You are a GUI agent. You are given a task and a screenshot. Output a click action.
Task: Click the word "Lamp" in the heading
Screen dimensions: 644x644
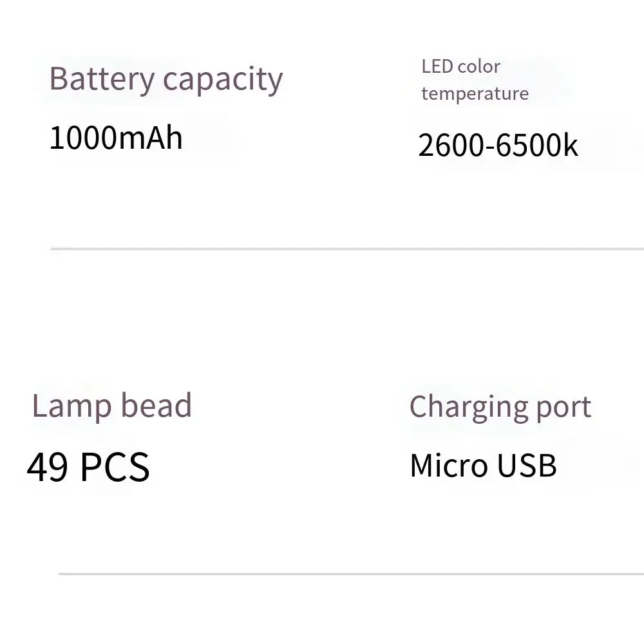coord(71,406)
